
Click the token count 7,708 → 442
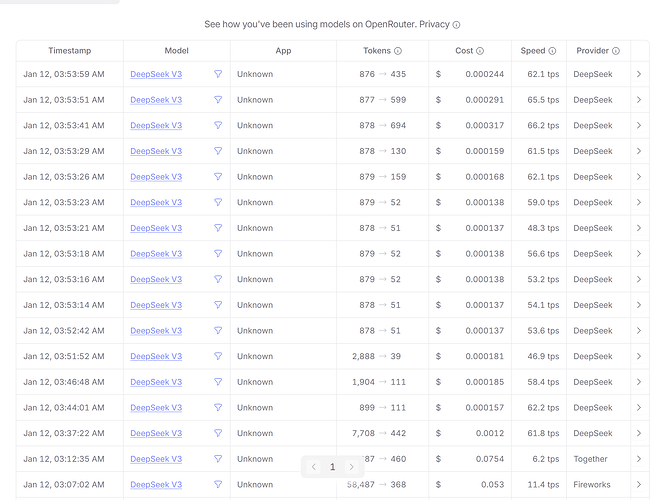click(x=379, y=433)
